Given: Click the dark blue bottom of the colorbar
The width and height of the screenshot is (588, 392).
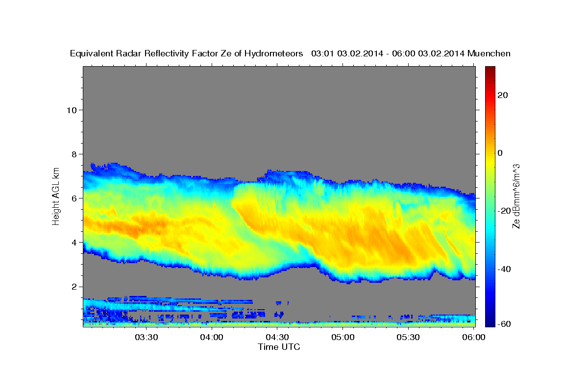Looking at the screenshot, I should (490, 322).
